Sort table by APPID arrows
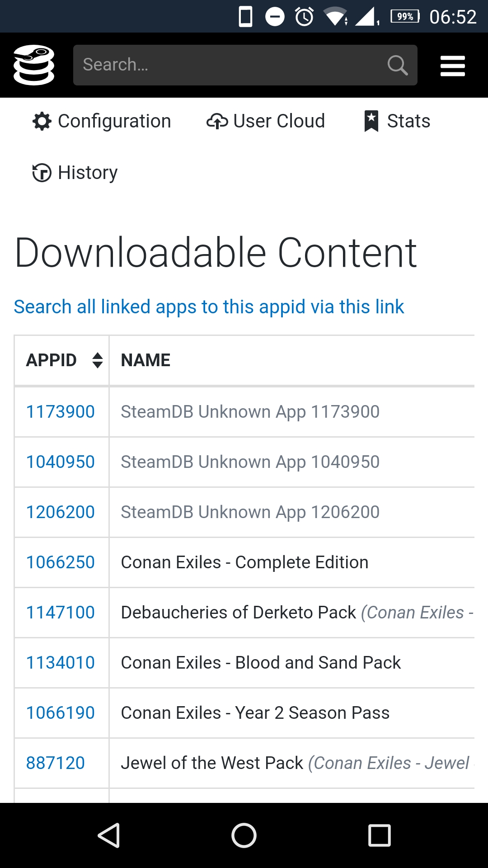 pyautogui.click(x=97, y=360)
